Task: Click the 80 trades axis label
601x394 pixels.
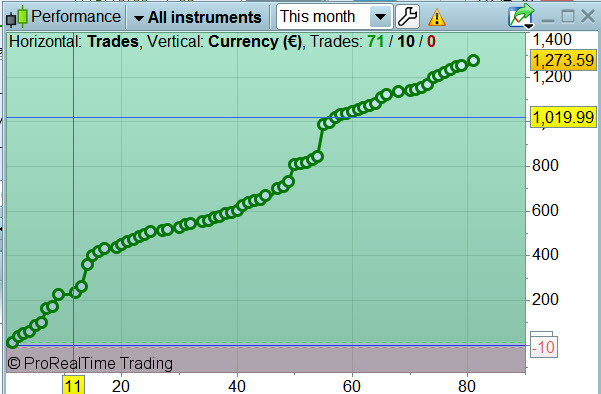Action: [x=467, y=386]
